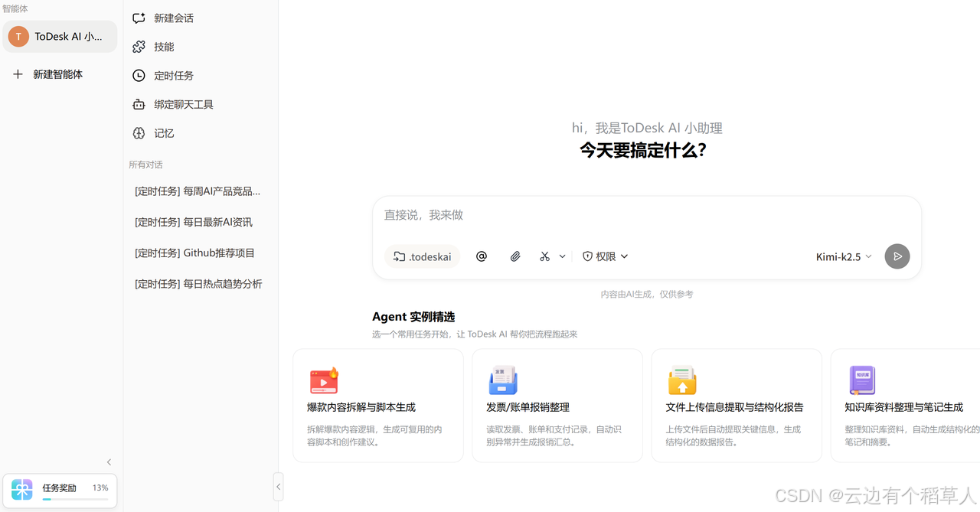Click the 任务奖励 gift icon
Viewport: 980px width, 512px height.
click(x=22, y=489)
